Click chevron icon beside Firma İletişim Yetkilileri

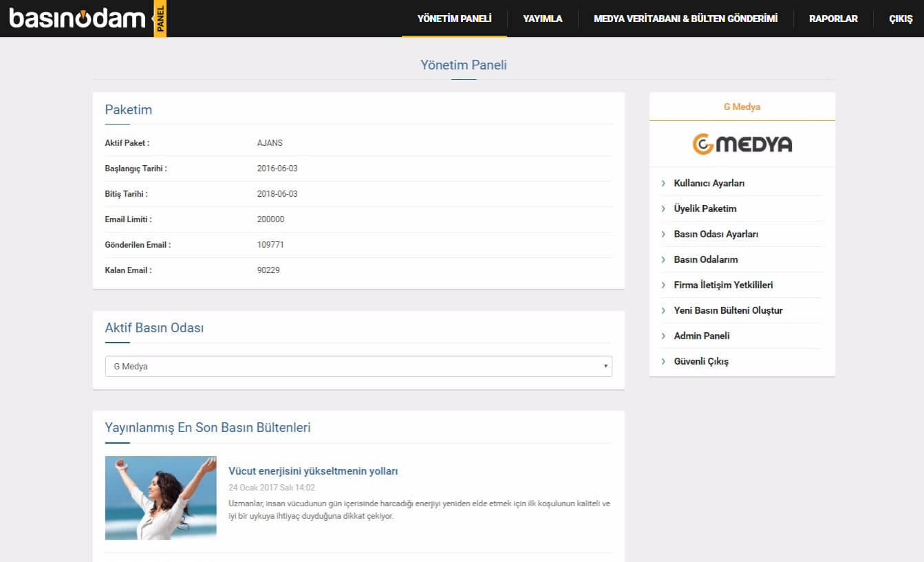tap(663, 285)
